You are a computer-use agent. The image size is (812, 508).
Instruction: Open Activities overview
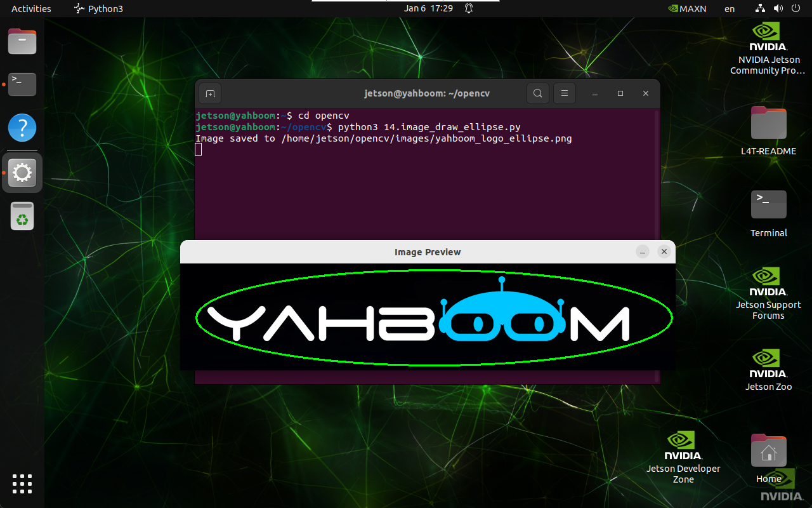[31, 9]
